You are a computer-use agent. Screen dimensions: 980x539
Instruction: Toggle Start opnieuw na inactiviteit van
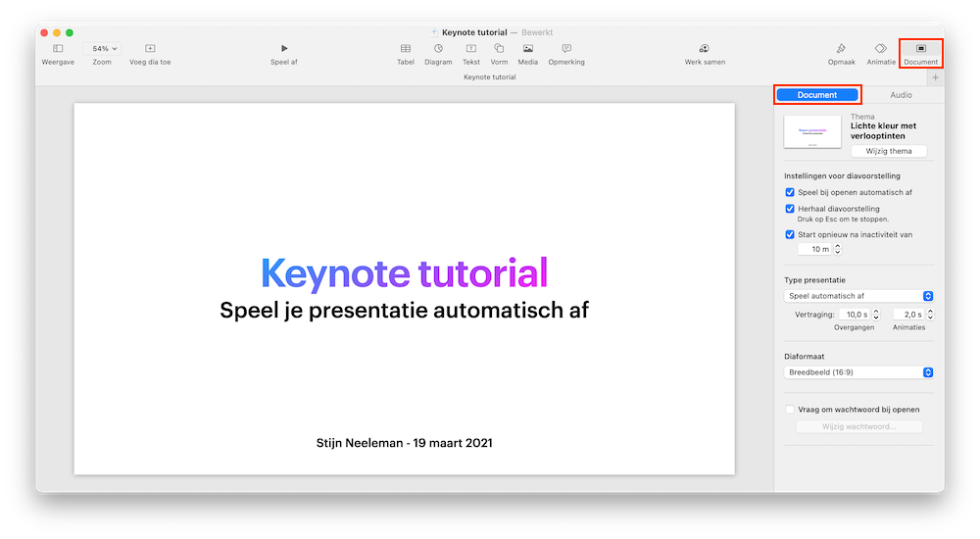pos(790,235)
